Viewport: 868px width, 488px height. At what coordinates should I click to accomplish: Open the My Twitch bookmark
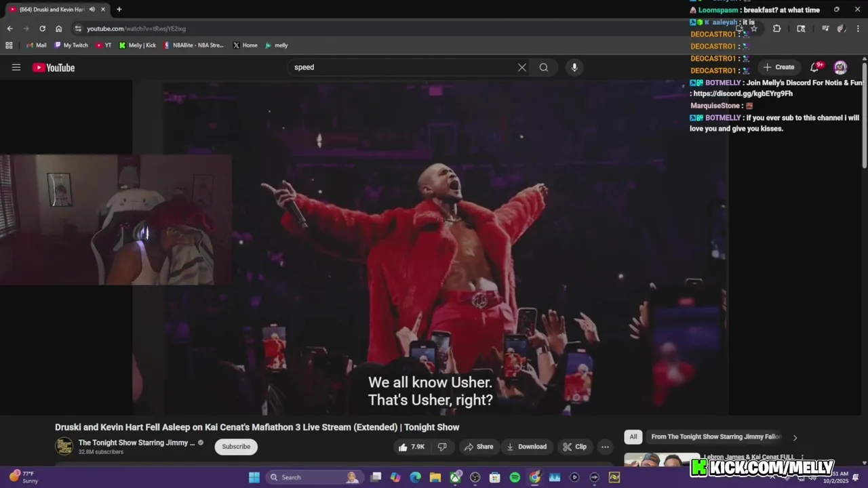tap(71, 45)
